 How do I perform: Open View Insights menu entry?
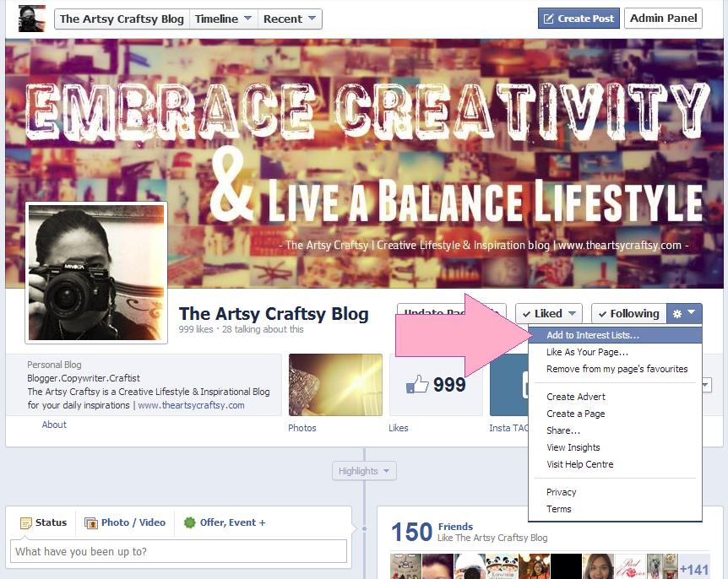tap(615, 447)
